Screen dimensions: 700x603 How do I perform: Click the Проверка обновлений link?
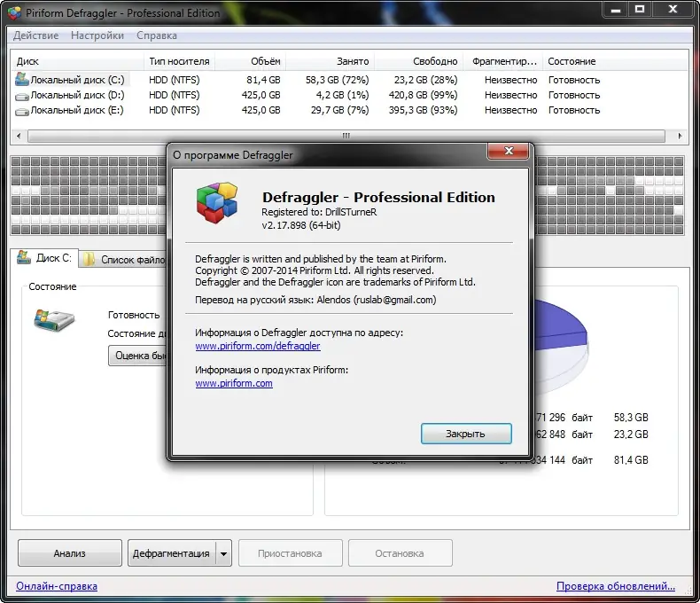(x=616, y=585)
